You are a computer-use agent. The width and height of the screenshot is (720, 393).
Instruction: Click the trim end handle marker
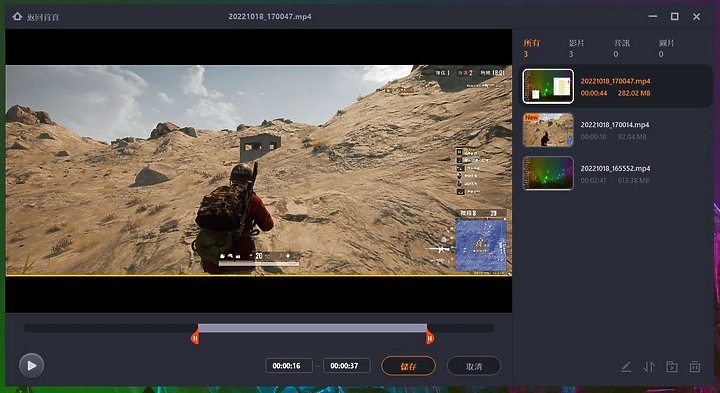430,338
